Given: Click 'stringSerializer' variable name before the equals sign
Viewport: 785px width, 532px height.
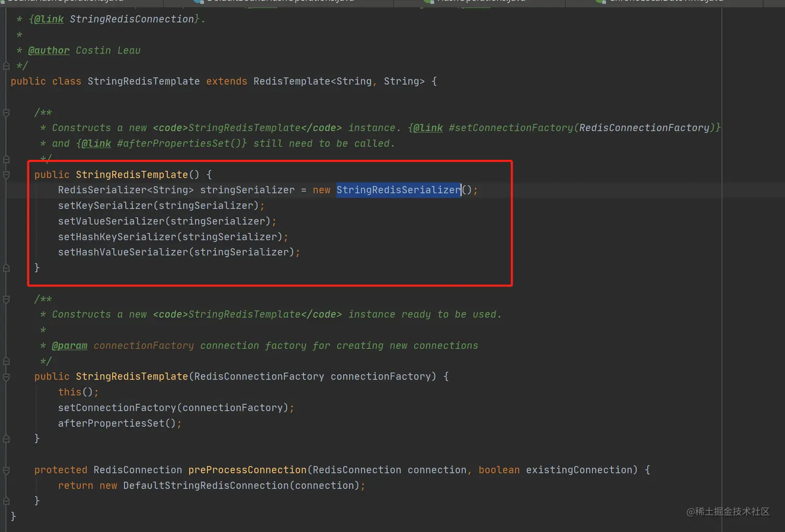Looking at the screenshot, I should (247, 190).
